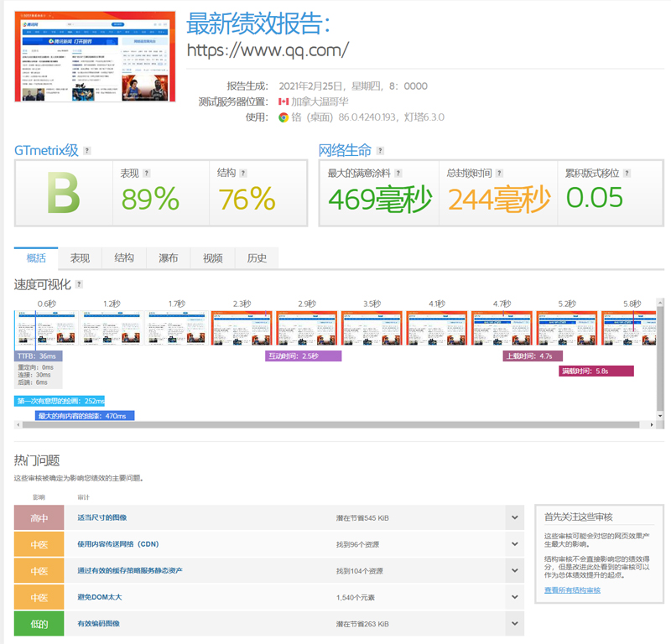Click the 潜在节省545 KiB text
The image size is (671, 644).
pos(362,518)
